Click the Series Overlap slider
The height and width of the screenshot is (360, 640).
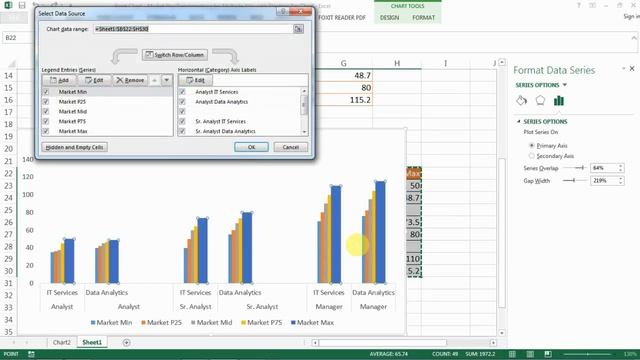click(x=575, y=168)
